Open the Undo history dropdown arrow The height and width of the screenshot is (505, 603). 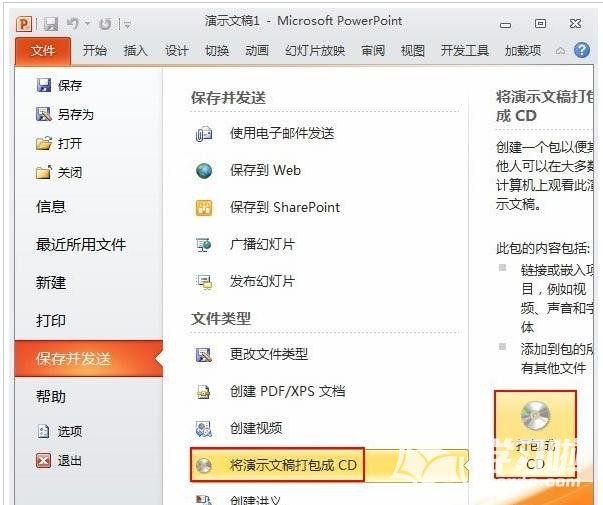88,25
